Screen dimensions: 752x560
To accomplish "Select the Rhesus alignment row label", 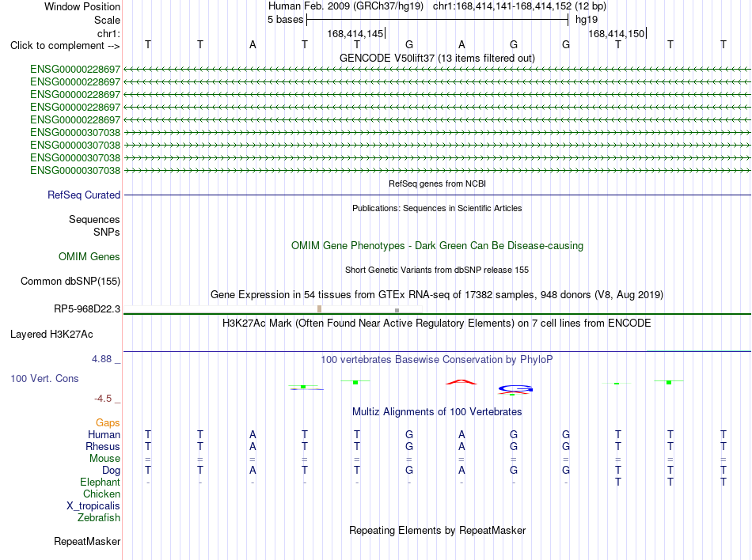I will (103, 446).
